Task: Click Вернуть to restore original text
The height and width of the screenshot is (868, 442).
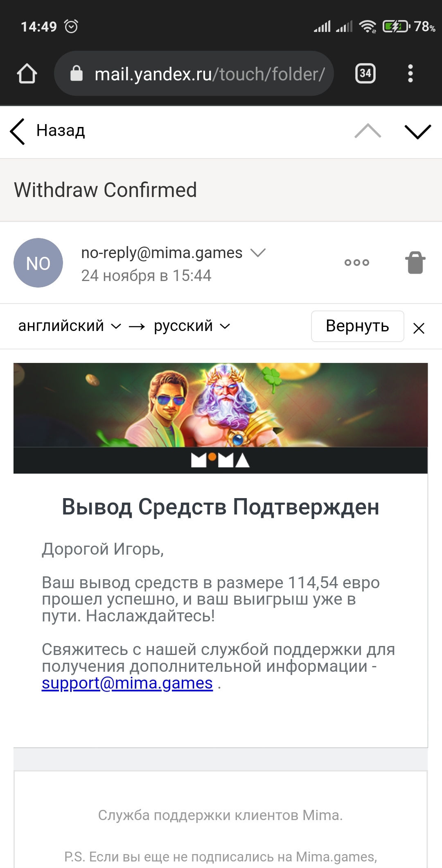Action: click(x=357, y=326)
